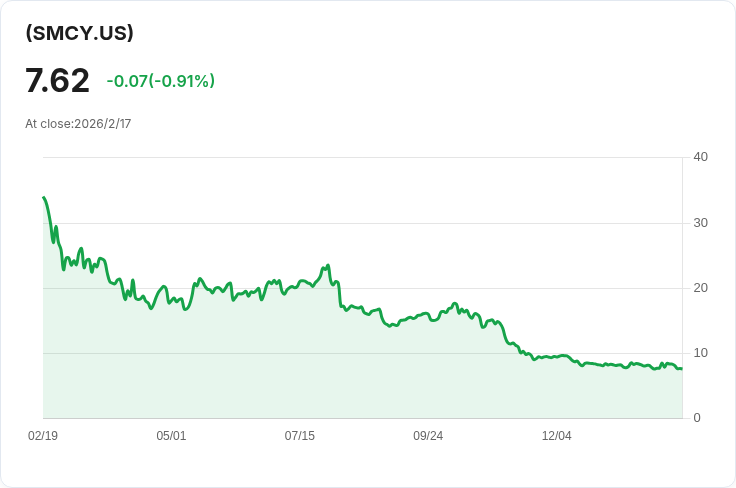Screen dimensions: 736x488
Task: Click the price line directly above 12/04
Action: (x=557, y=357)
